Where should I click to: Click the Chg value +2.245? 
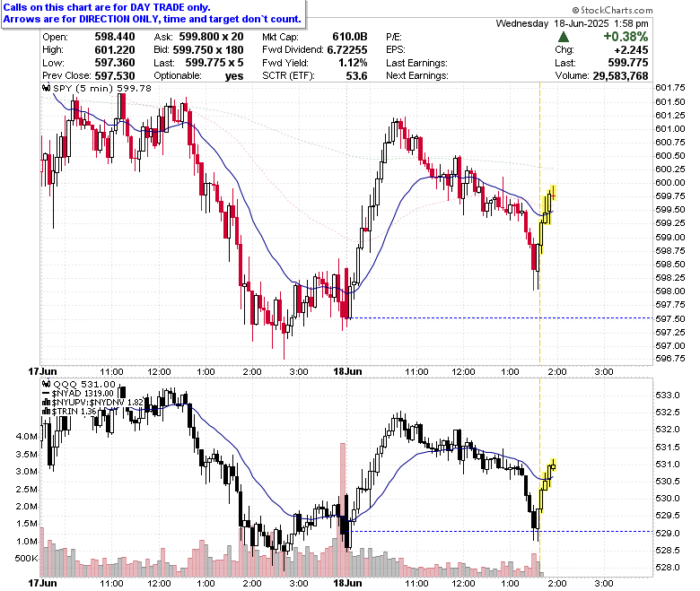(x=631, y=50)
